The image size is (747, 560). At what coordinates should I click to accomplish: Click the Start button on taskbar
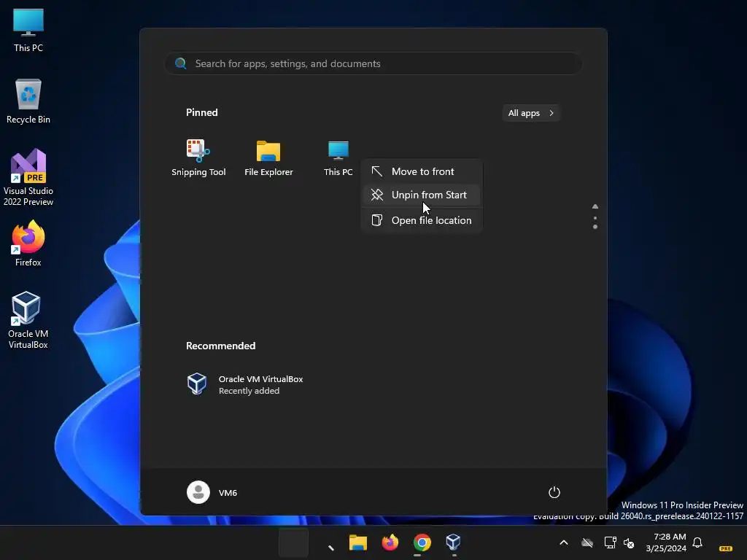click(x=293, y=542)
